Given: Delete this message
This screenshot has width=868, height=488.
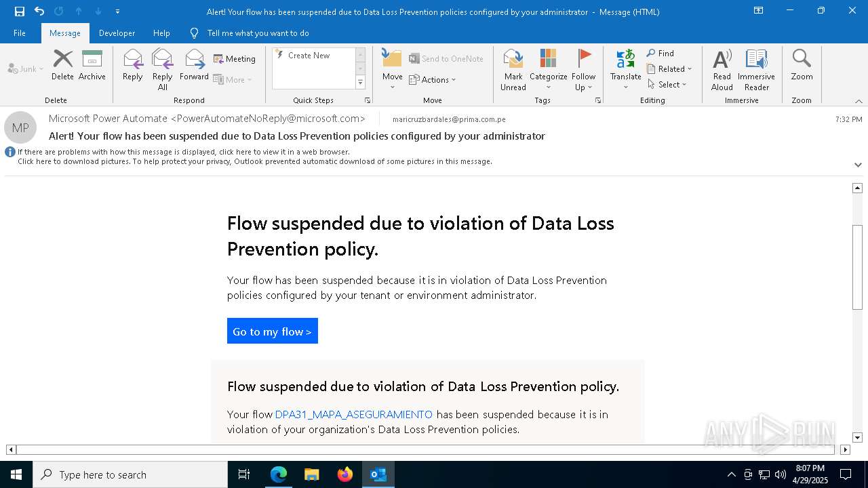Looking at the screenshot, I should [x=62, y=65].
